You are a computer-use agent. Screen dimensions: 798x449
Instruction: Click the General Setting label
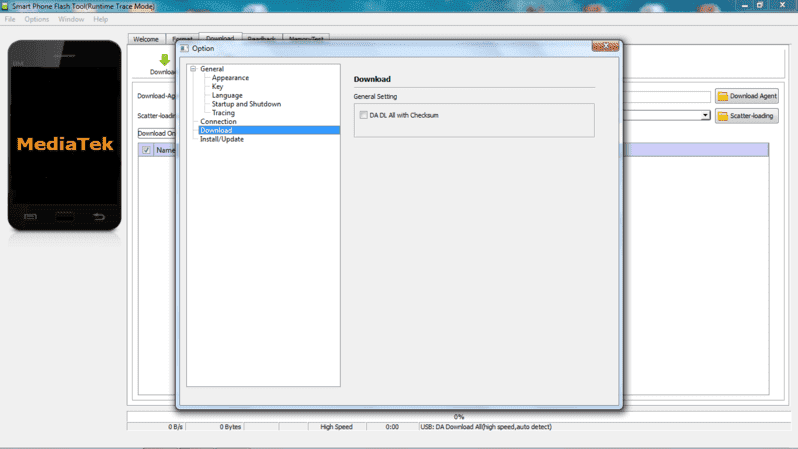point(375,96)
